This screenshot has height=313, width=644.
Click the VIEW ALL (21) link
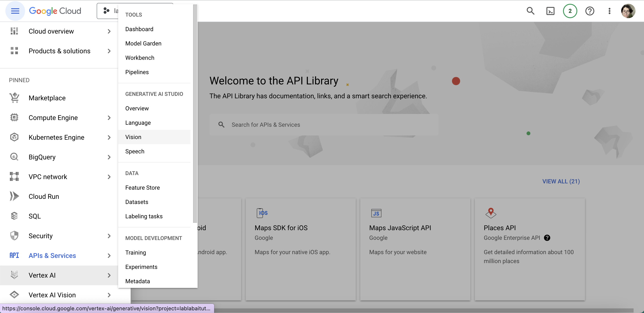561,181
